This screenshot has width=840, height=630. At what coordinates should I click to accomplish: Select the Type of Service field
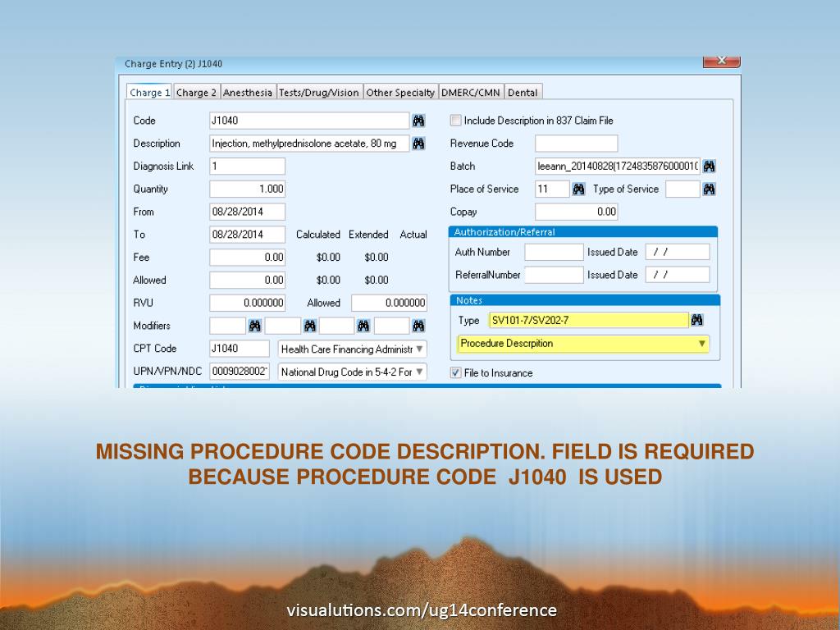click(x=682, y=189)
